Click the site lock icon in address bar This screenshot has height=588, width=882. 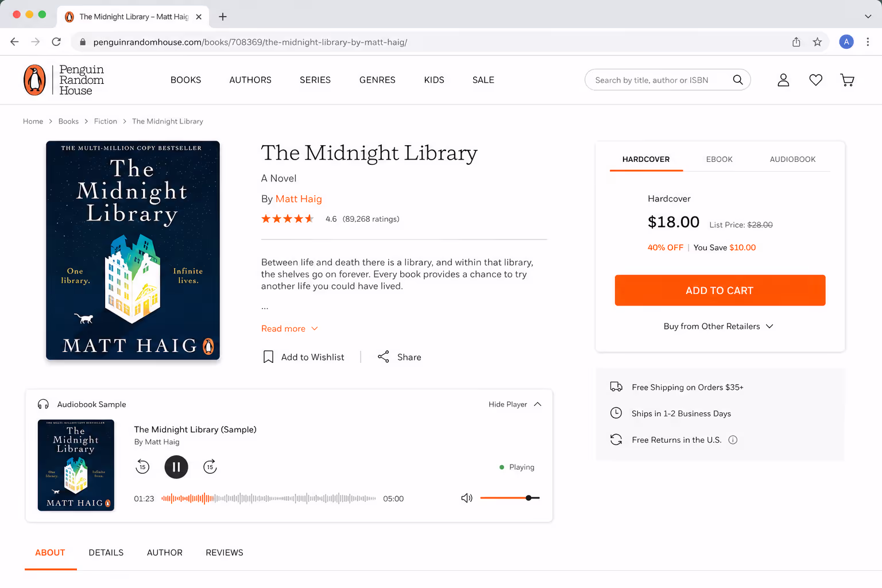click(x=83, y=42)
